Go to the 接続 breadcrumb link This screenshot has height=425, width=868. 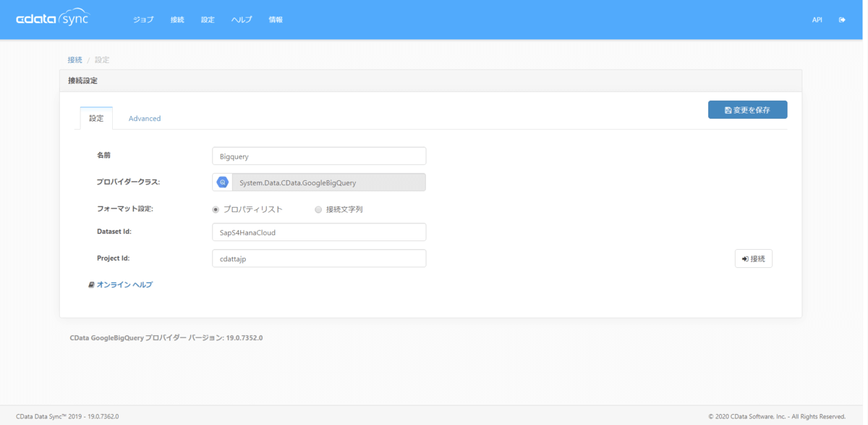75,59
